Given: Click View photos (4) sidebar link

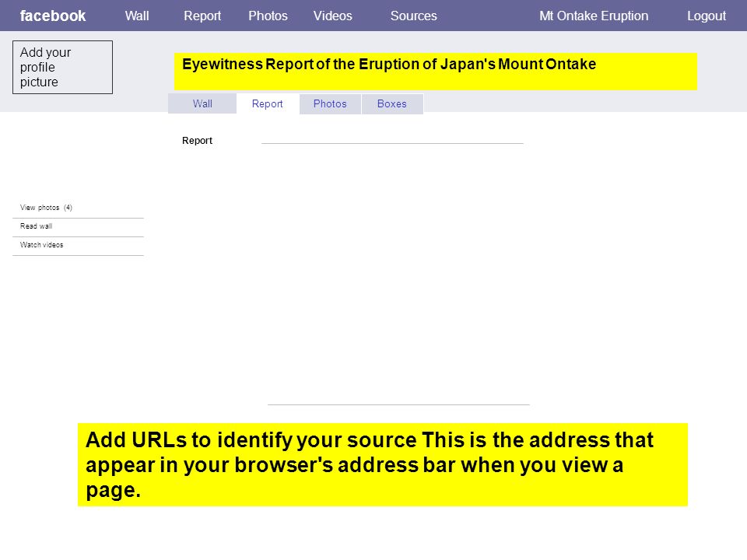Looking at the screenshot, I should [x=46, y=208].
